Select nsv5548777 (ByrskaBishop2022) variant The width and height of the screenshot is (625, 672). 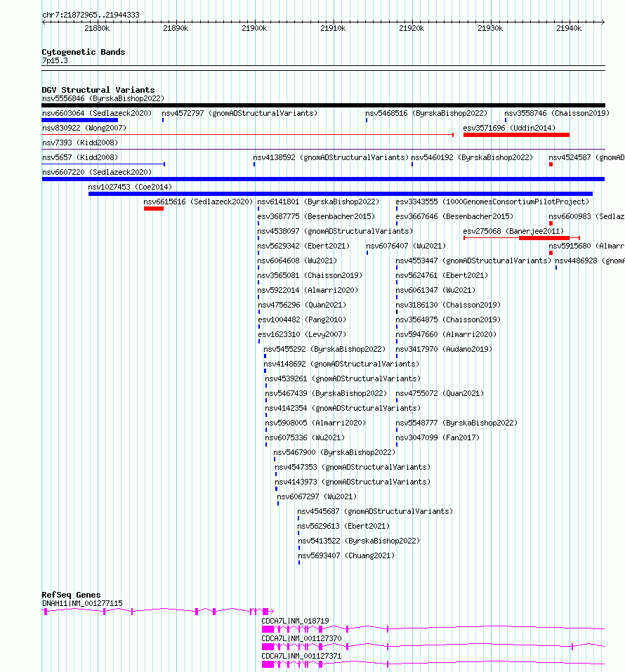coord(457,423)
